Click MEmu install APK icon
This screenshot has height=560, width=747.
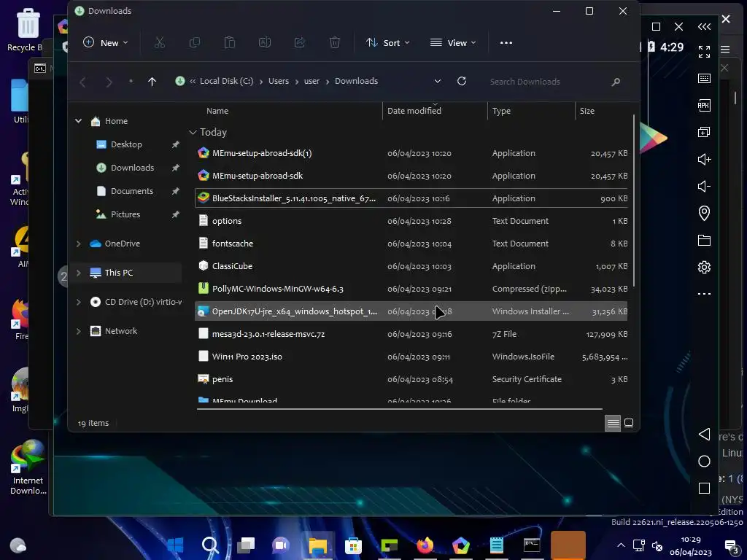[x=704, y=105]
